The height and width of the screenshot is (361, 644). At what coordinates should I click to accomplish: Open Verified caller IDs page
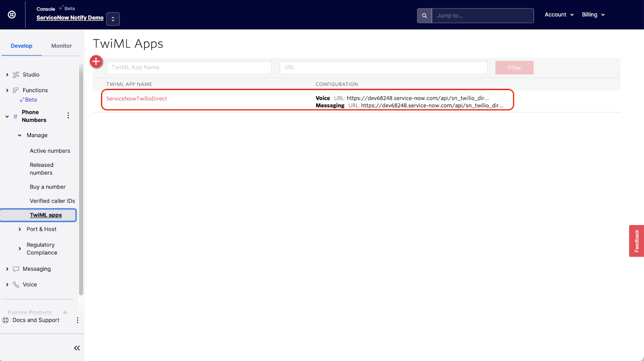(52, 201)
